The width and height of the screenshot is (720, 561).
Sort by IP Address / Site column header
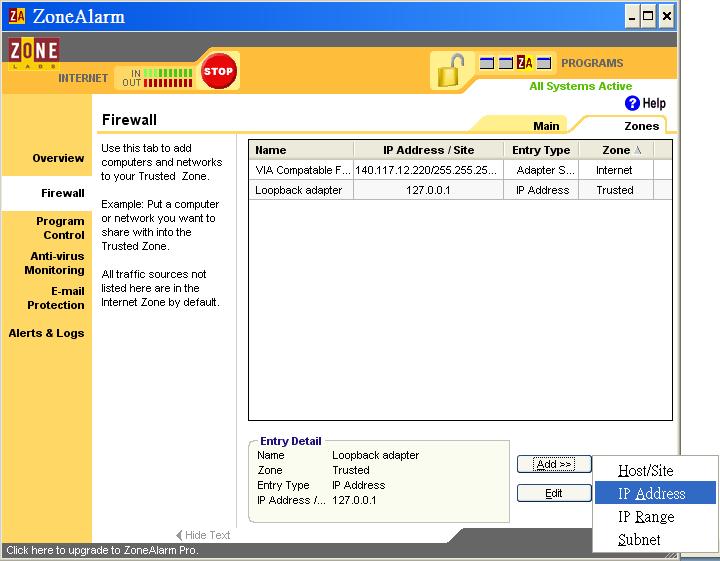(428, 150)
